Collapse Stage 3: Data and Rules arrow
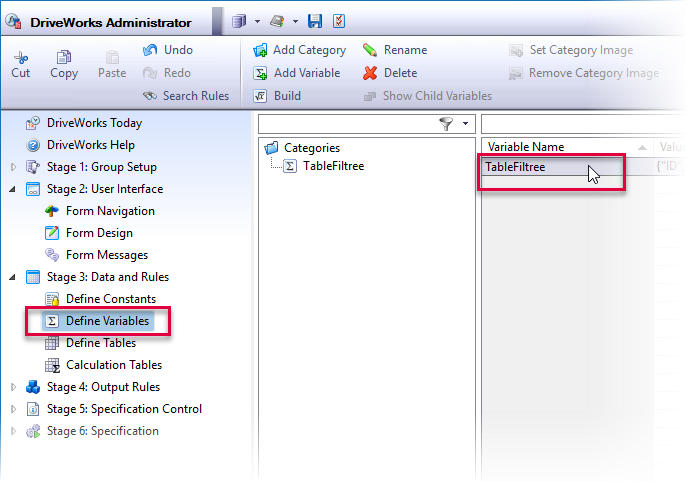 [13, 277]
